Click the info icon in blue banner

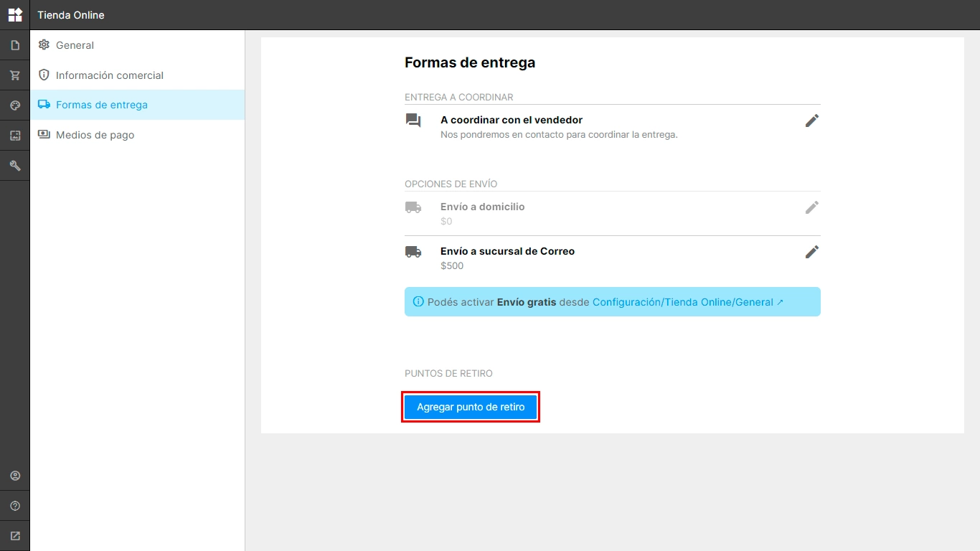418,302
